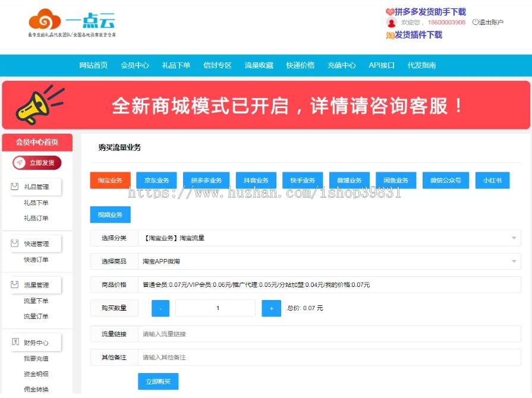
Task: Open 充值中心 in the navigation bar
Action: click(x=342, y=65)
